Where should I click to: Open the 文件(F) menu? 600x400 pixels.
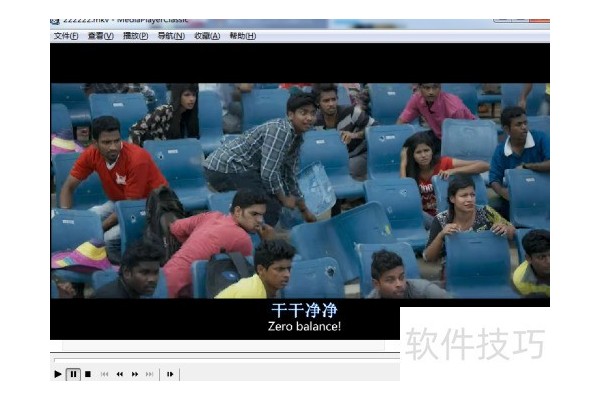coord(66,36)
